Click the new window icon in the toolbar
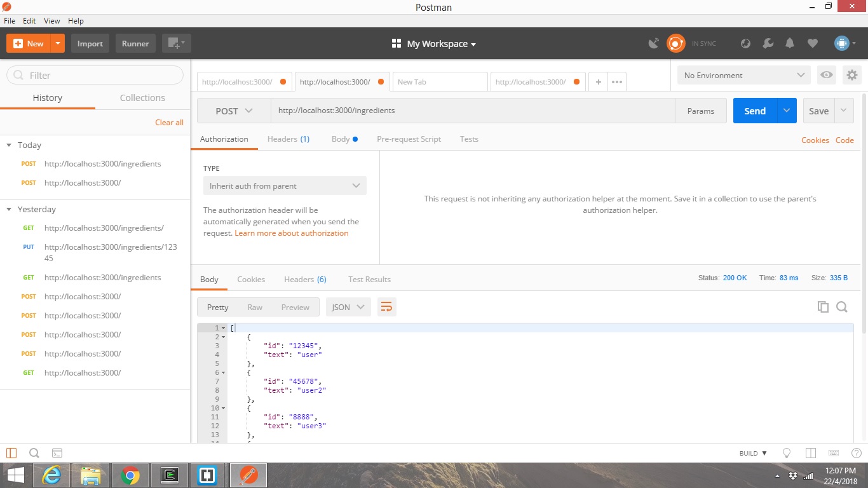Screen dimensions: 868x488 pos(176,43)
